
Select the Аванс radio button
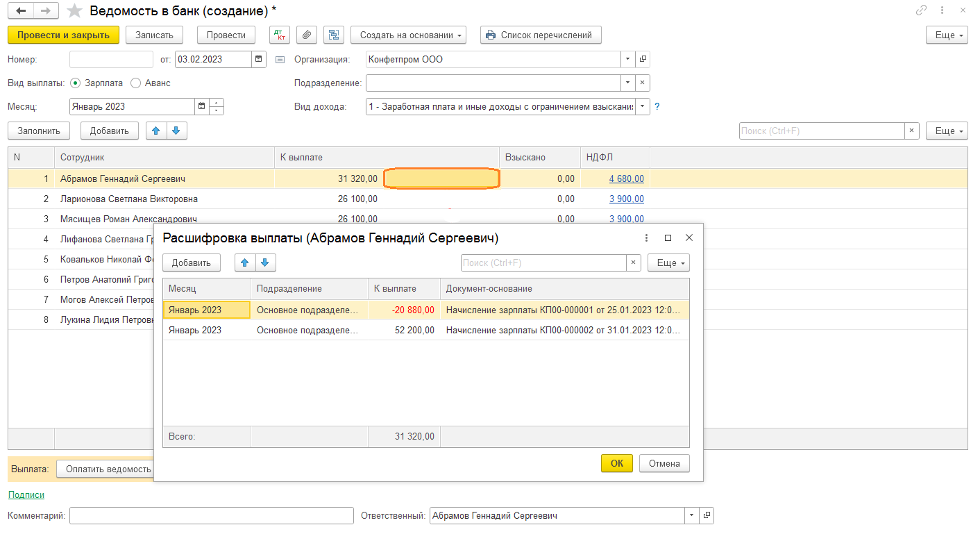click(x=136, y=83)
